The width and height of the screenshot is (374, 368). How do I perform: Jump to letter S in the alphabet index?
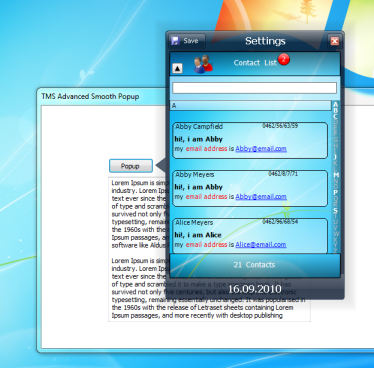click(x=336, y=210)
